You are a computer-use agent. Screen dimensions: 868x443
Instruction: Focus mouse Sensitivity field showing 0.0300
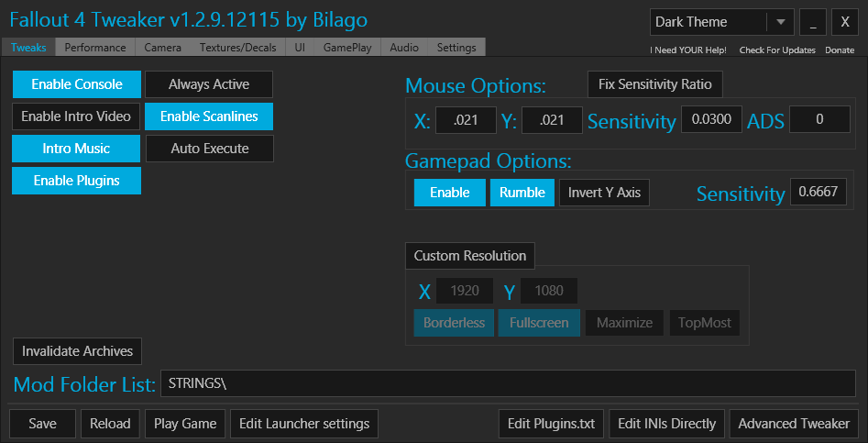[x=711, y=119]
